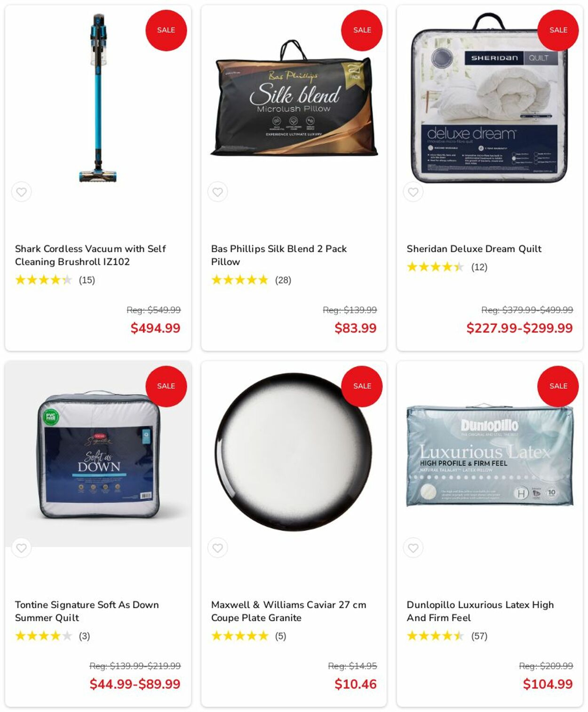The height and width of the screenshot is (712, 588).
Task: Click the Silk blend pillow product image
Action: tap(294, 98)
